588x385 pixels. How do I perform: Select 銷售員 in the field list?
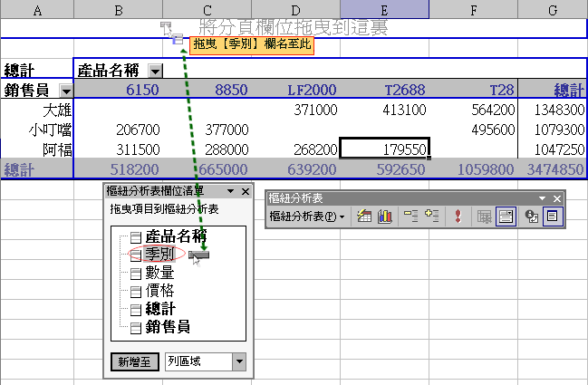[x=168, y=327]
